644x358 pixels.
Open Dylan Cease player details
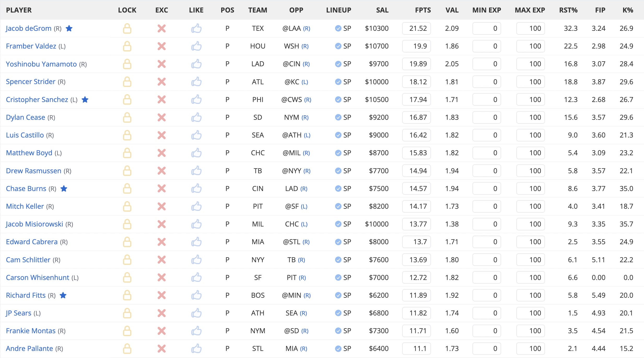tap(26, 117)
